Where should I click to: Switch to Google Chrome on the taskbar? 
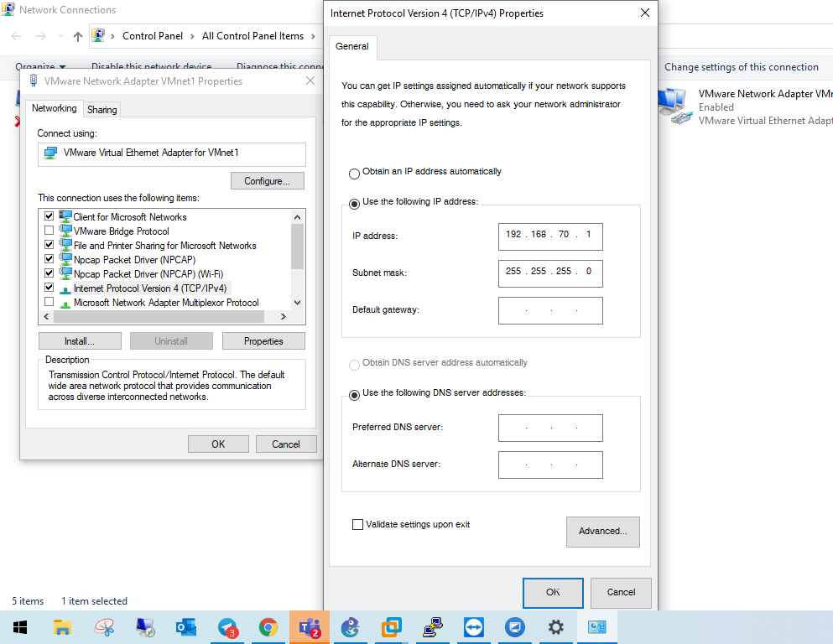click(268, 627)
